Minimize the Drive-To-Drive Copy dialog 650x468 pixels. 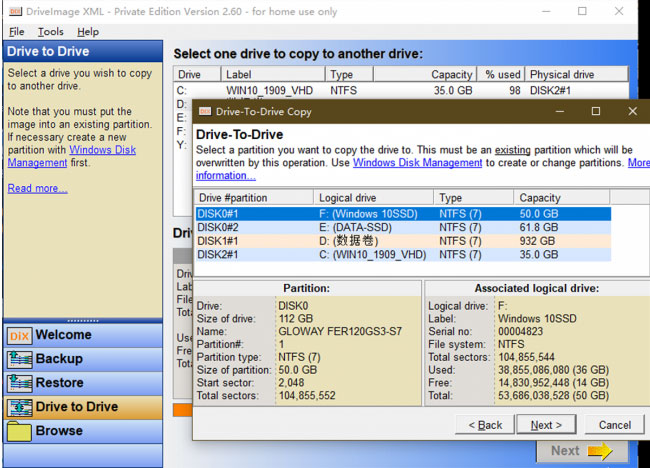click(560, 112)
